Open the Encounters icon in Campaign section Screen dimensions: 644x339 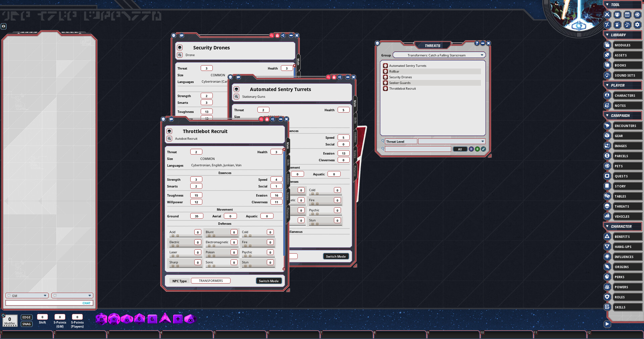coord(607,126)
